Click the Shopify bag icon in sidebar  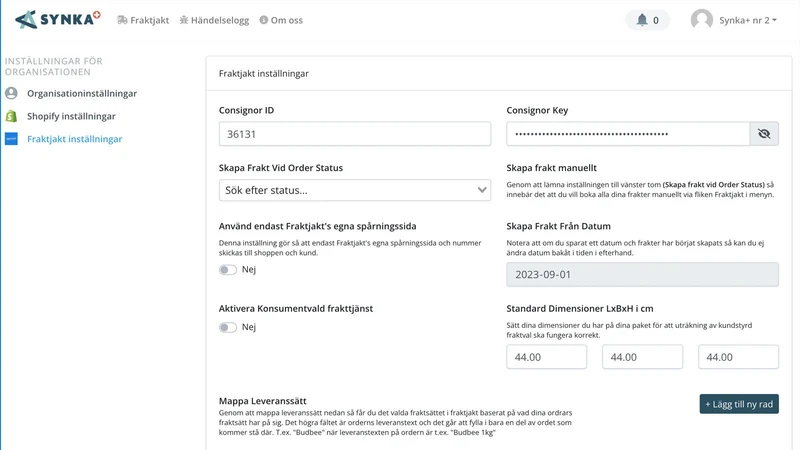coord(11,116)
